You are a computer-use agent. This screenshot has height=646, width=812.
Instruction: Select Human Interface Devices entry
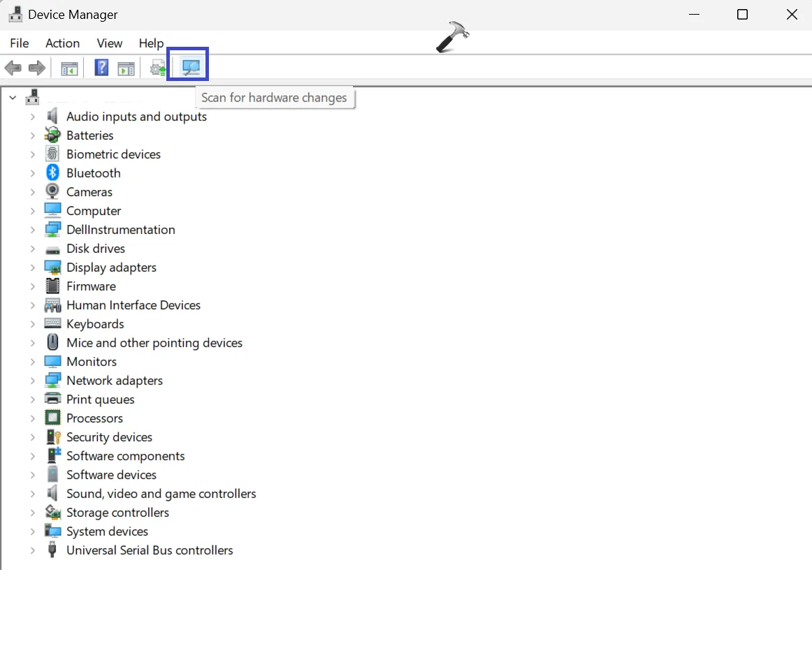(x=133, y=305)
